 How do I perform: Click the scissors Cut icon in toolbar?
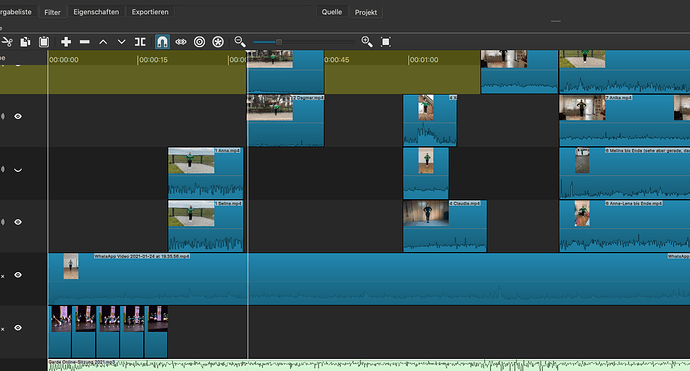[7, 42]
